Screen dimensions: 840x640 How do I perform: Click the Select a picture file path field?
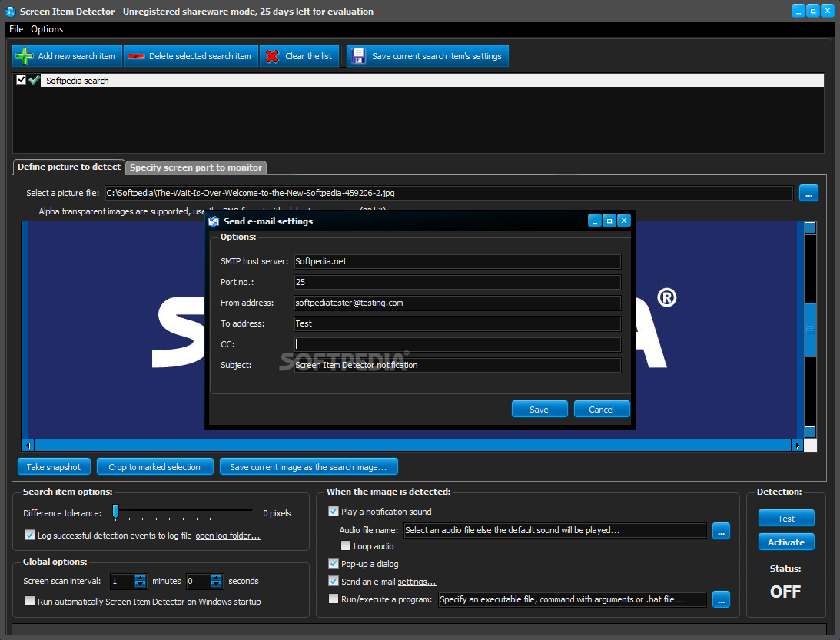click(449, 193)
